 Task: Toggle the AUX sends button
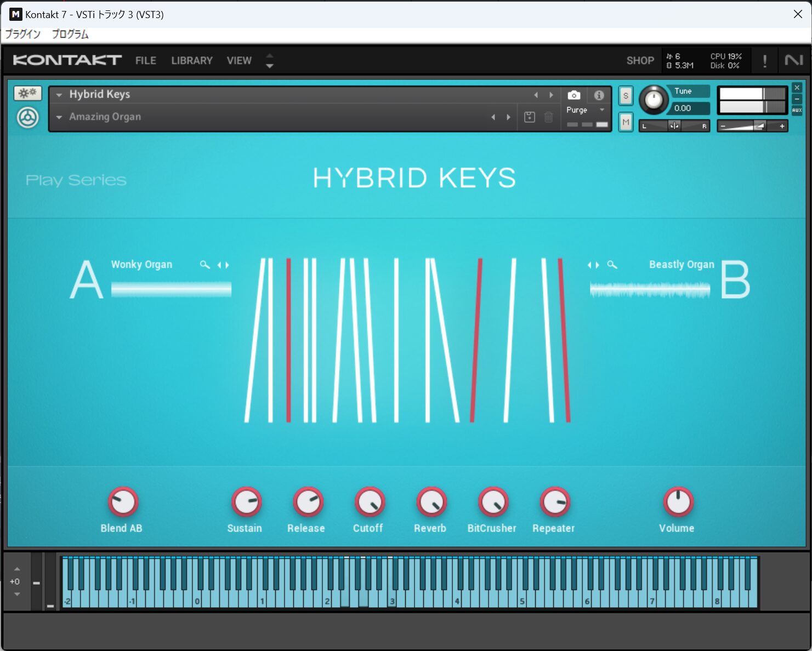coord(797,110)
